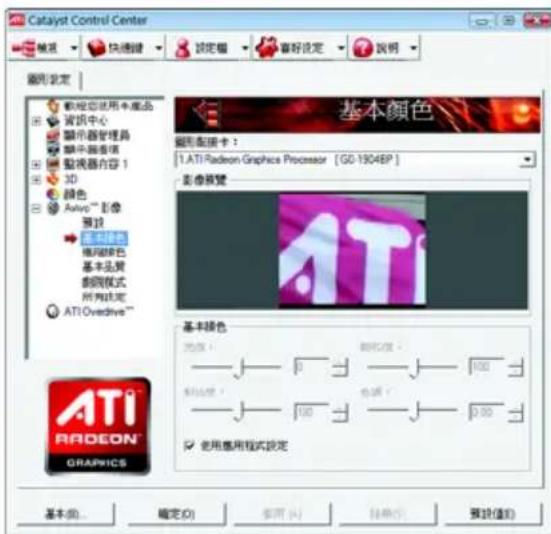
Task: Open the 快速鍵 (Hotkeys) dropdown arrow
Action: point(158,48)
